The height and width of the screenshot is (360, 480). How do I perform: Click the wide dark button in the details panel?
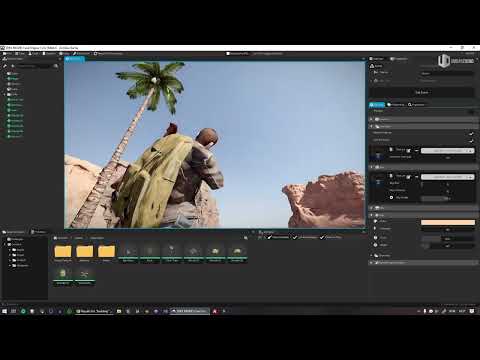[422, 92]
